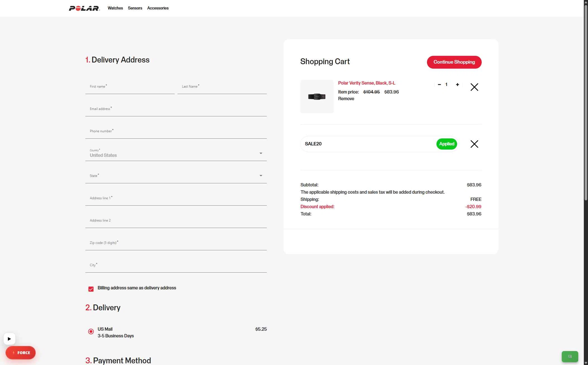Image resolution: width=588 pixels, height=365 pixels.
Task: Select the Address line 1 field
Action: [176, 198]
